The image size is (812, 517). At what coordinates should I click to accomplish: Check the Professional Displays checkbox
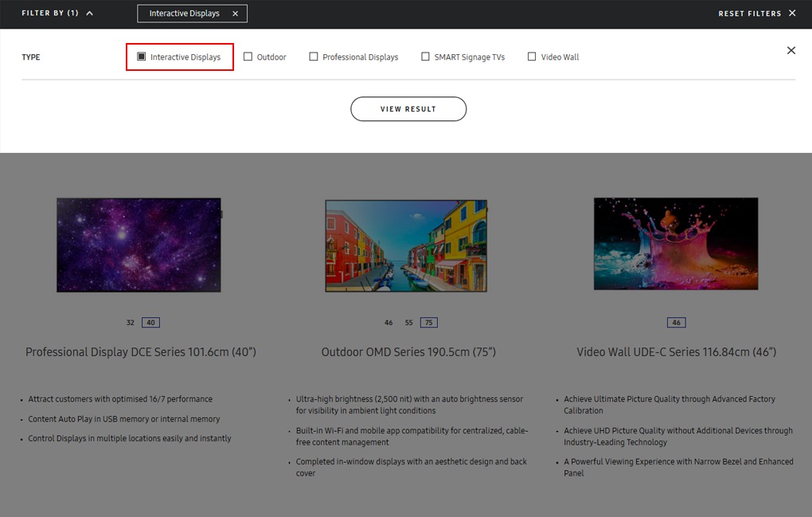click(x=314, y=57)
